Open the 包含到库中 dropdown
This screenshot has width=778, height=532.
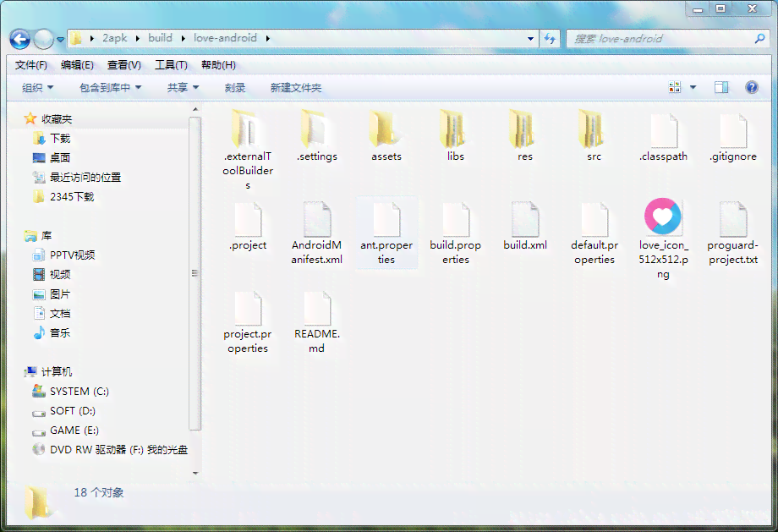tap(110, 88)
